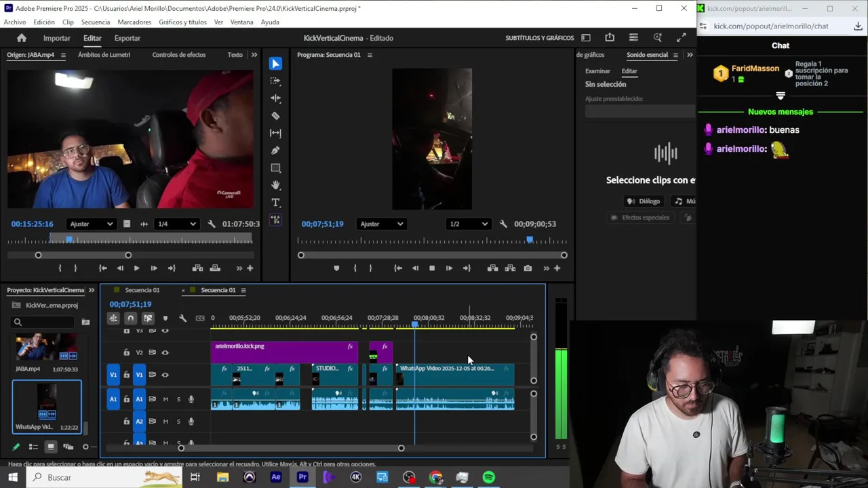Toggle Snap in timeline
Screen dimensions: 868x488
click(x=130, y=318)
